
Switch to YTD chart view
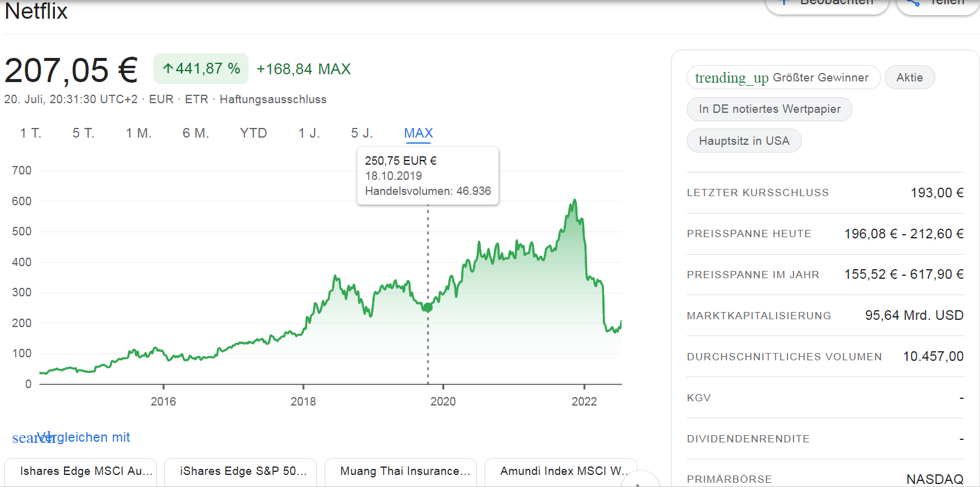253,133
